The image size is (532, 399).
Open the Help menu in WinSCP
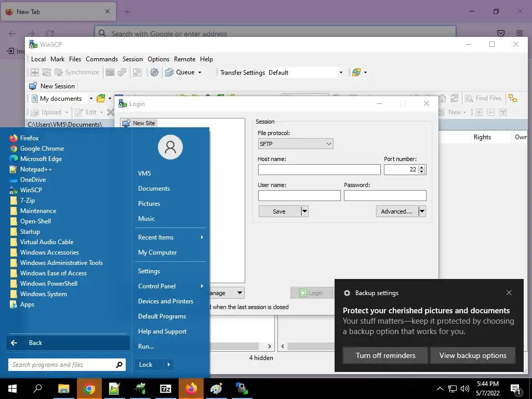(x=206, y=59)
